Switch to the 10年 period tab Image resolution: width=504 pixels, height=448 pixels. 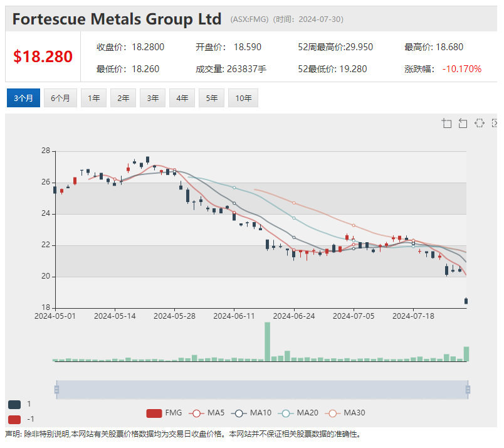click(x=243, y=98)
